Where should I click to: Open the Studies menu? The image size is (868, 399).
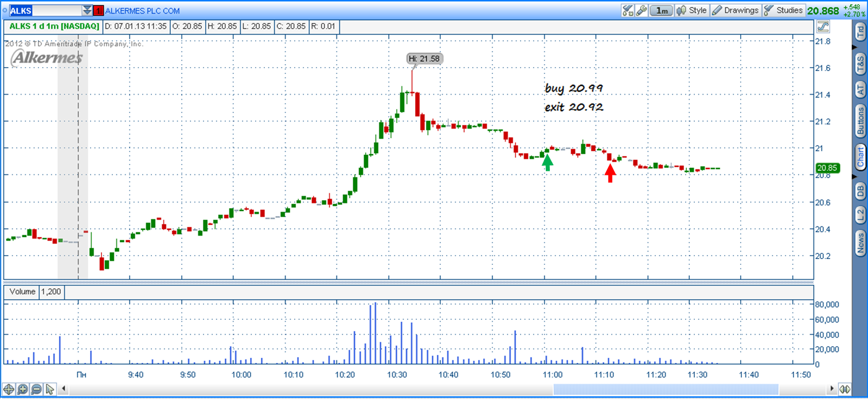point(784,10)
